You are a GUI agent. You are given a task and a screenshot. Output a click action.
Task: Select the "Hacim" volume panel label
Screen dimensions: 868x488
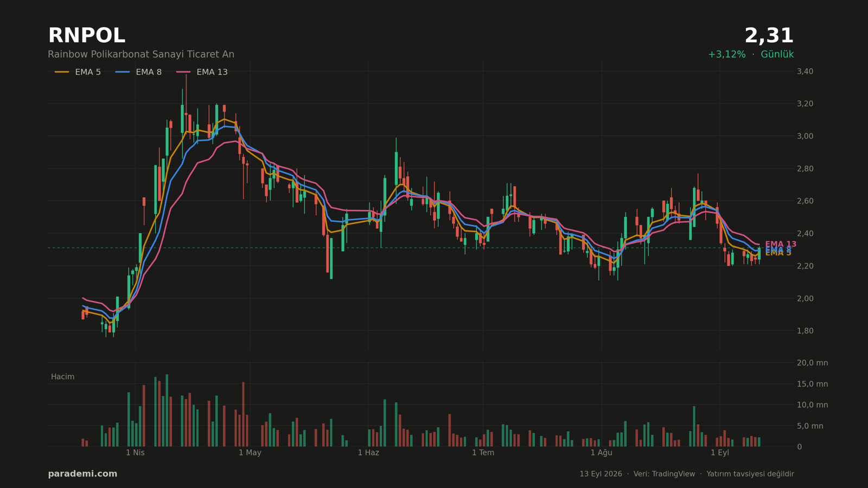tap(62, 377)
